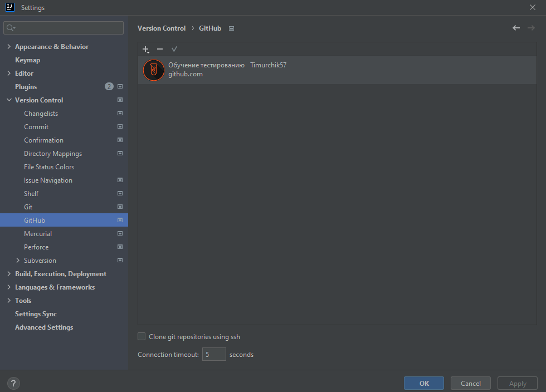Click the project icon on Mercurial row
The width and height of the screenshot is (546, 392).
120,233
